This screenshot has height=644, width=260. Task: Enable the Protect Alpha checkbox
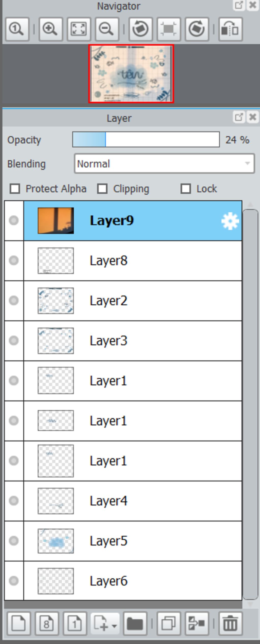point(15,189)
